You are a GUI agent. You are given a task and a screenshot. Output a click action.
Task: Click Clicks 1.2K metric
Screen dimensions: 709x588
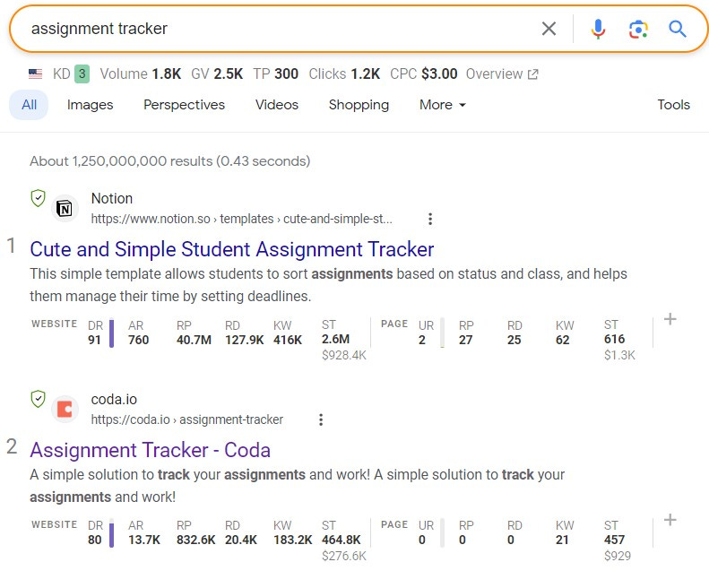(x=344, y=73)
